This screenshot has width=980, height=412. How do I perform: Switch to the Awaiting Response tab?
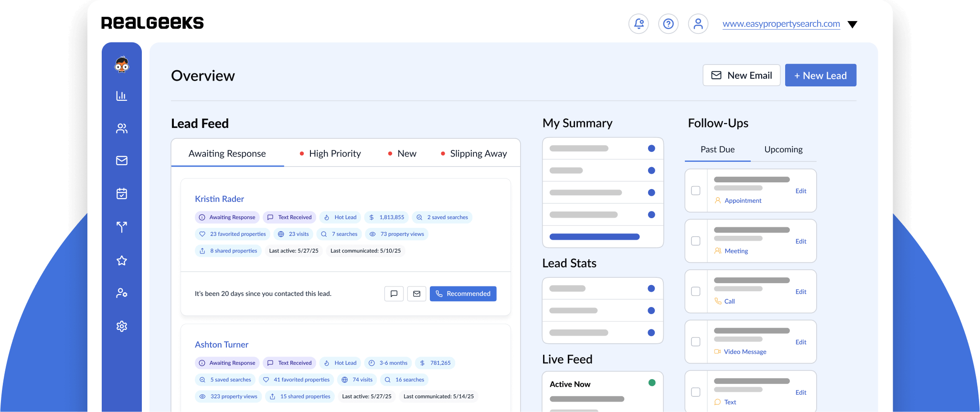click(227, 153)
